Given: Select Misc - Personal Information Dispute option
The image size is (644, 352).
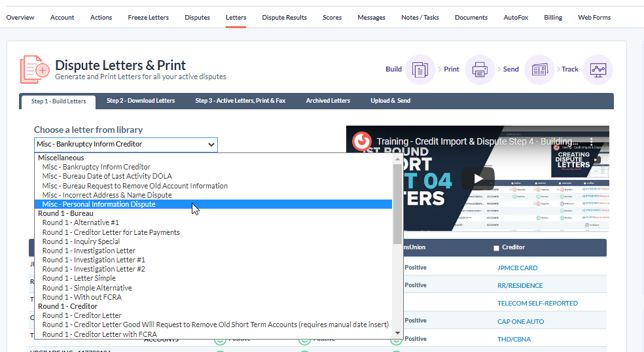Looking at the screenshot, I should tap(99, 204).
